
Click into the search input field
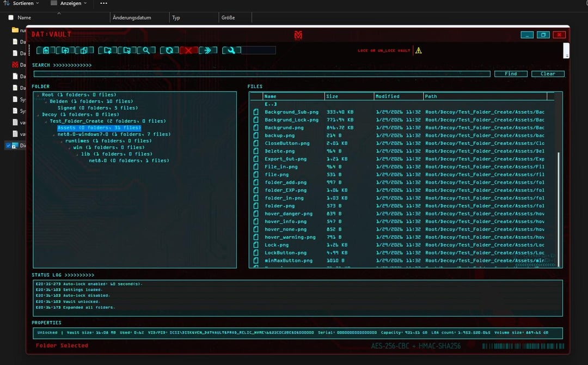tap(261, 74)
